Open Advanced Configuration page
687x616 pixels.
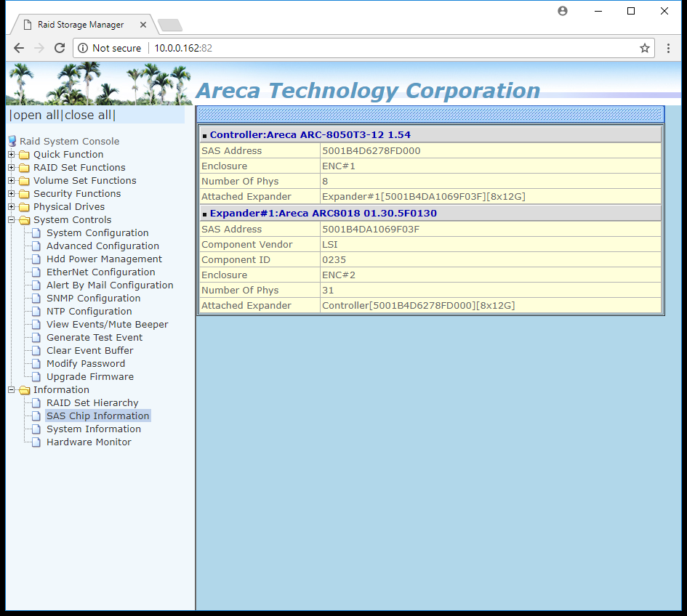(x=103, y=246)
